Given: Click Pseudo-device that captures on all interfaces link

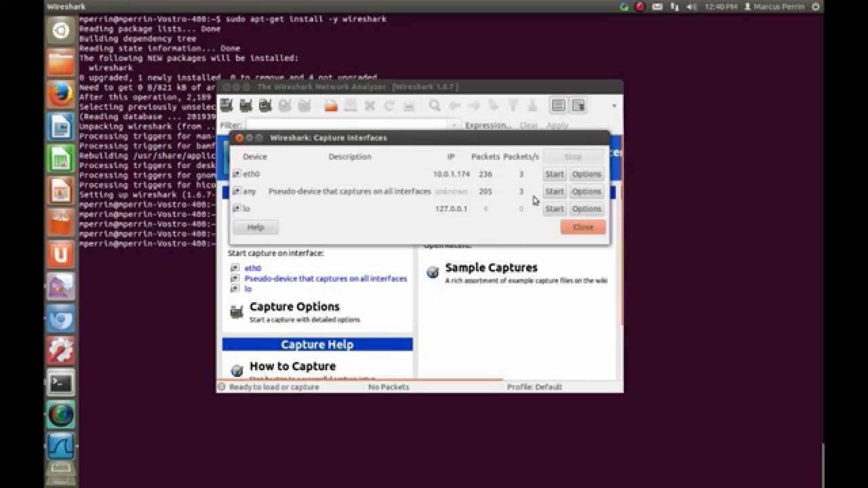Looking at the screenshot, I should point(325,279).
